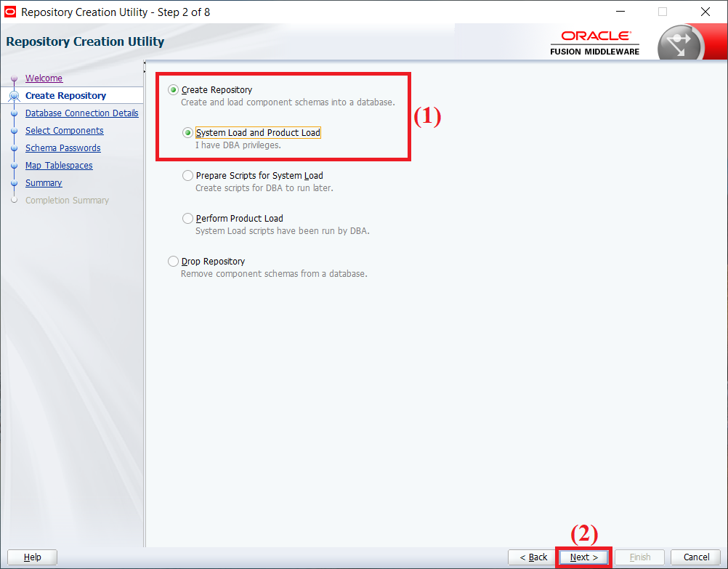The height and width of the screenshot is (569, 728).
Task: Go to the Summary step link
Action: [x=44, y=182]
